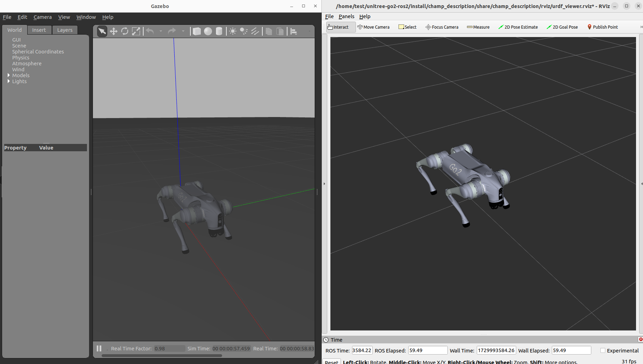Screen dimensions: 643x364
Task: Open the RViz File menu
Action: coord(329,16)
